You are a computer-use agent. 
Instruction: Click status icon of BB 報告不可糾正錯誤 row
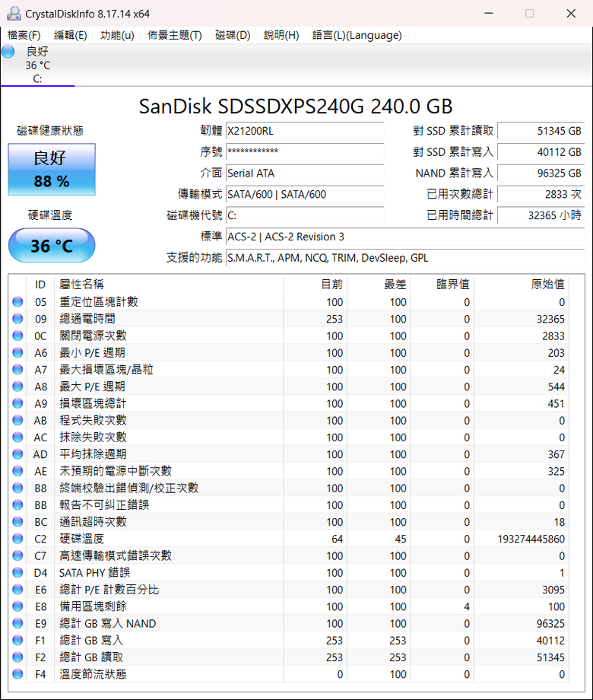click(17, 505)
